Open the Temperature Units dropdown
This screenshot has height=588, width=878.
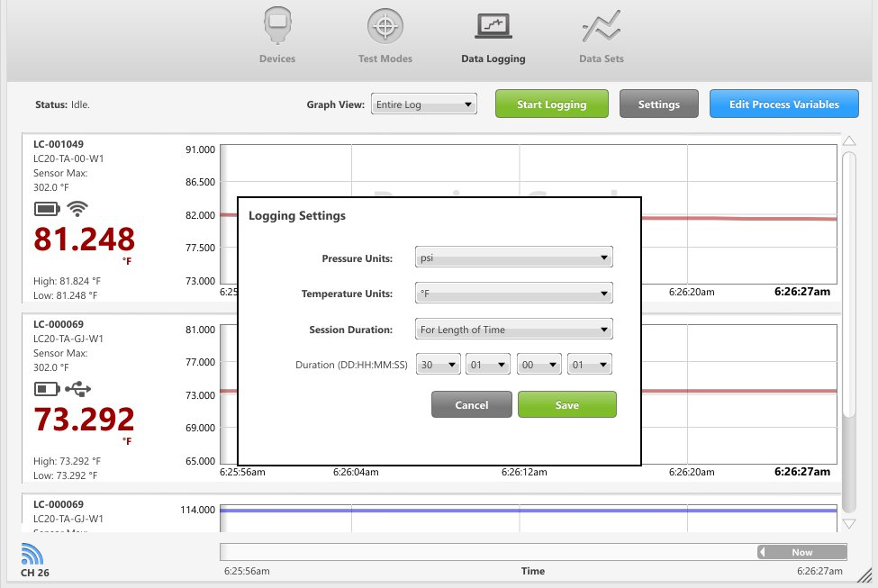click(514, 293)
